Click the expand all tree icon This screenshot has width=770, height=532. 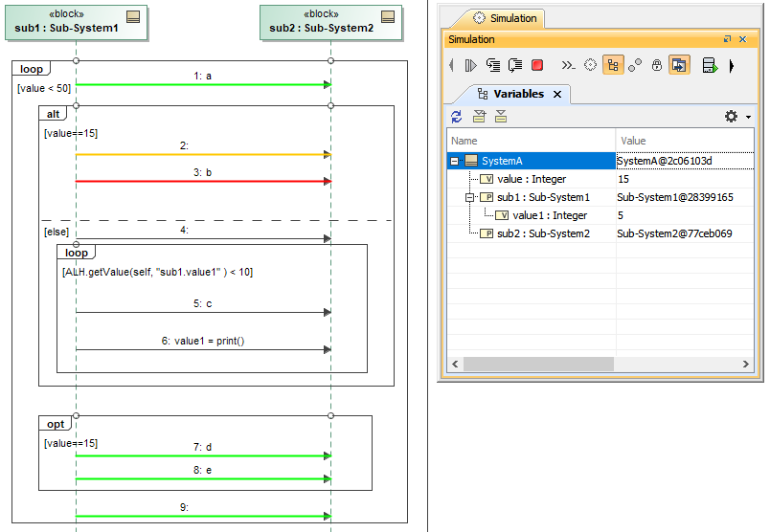(x=479, y=117)
